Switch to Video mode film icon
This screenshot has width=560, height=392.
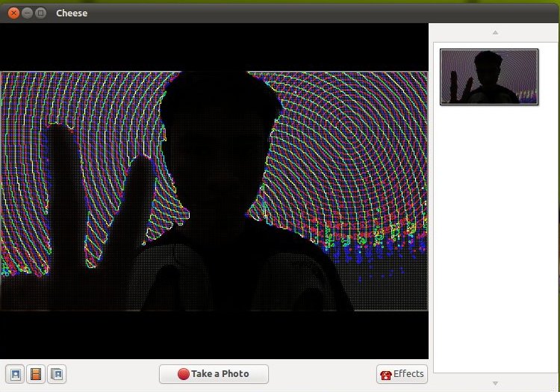(x=36, y=374)
